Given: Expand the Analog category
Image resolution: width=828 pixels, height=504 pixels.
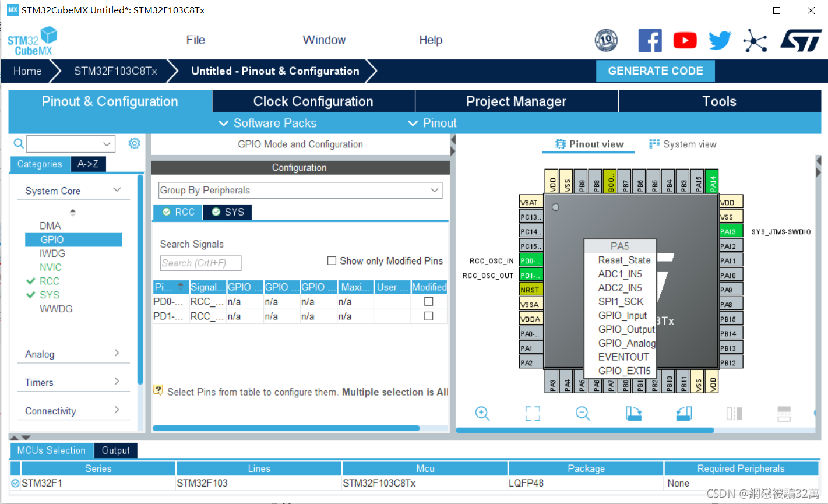Looking at the screenshot, I should [117, 353].
